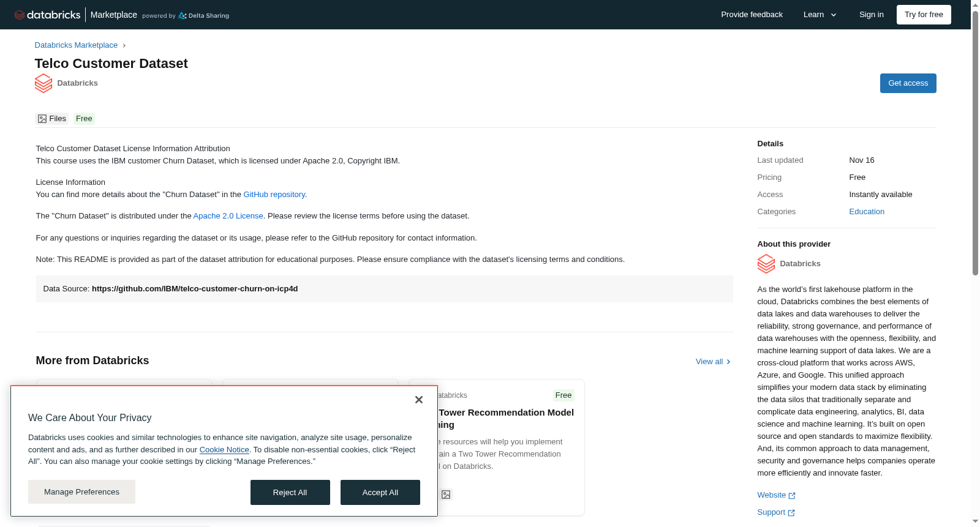Click the Telco Customer Dataset title

point(111,64)
